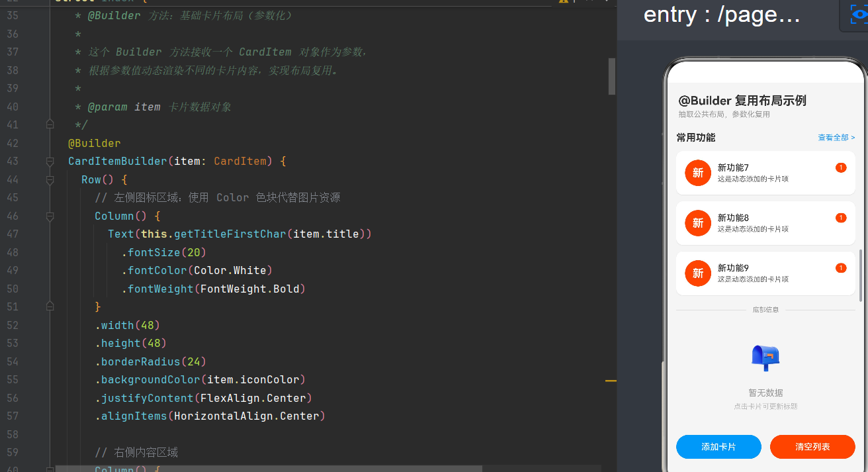Viewport: 868px width, 472px height.
Task: Click the 暂无数据 empty-state text
Action: 765,393
